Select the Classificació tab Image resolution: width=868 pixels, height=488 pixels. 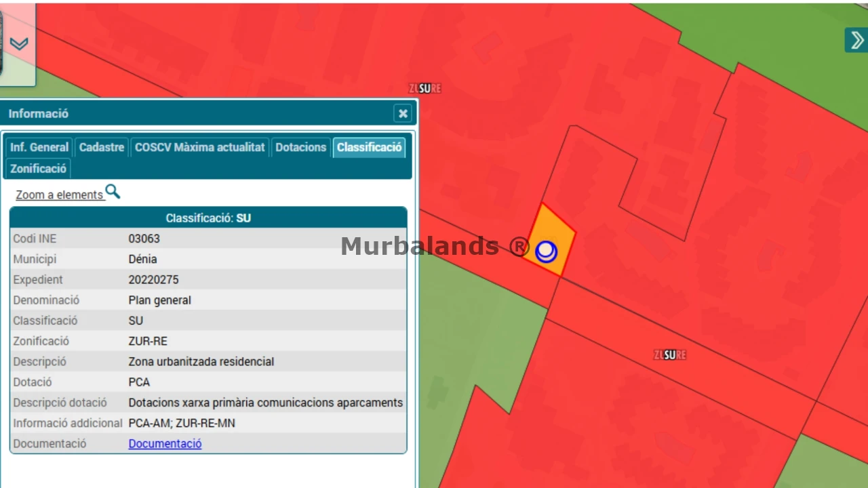369,147
